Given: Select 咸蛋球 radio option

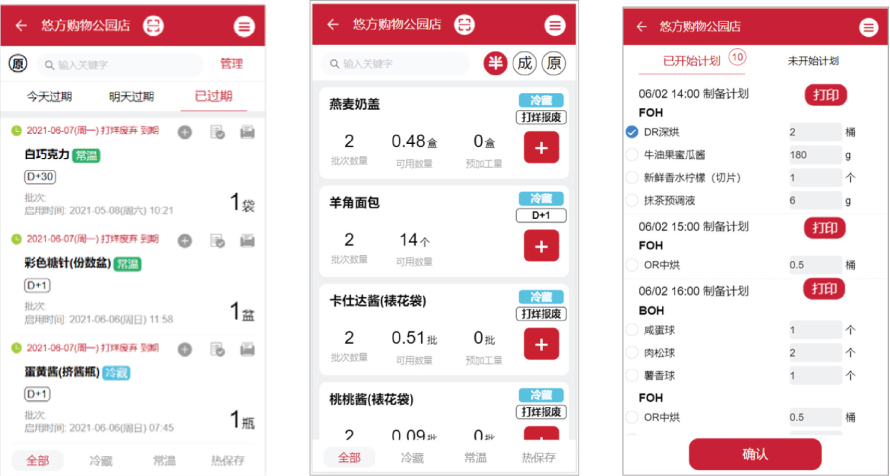Looking at the screenshot, I should pyautogui.click(x=632, y=330).
